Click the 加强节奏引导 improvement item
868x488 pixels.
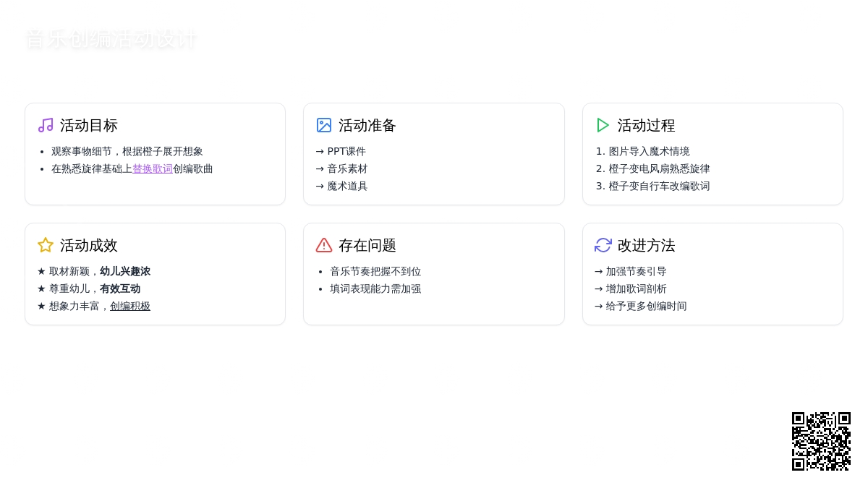point(636,271)
